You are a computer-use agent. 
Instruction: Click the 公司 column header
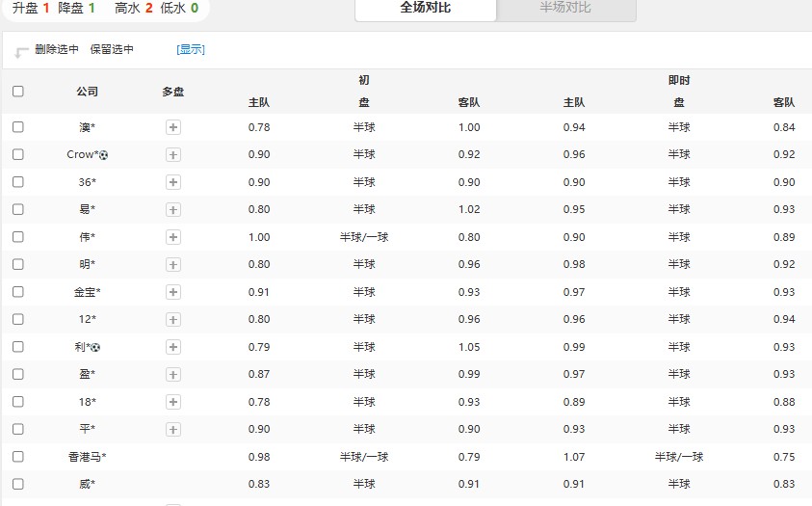(87, 92)
